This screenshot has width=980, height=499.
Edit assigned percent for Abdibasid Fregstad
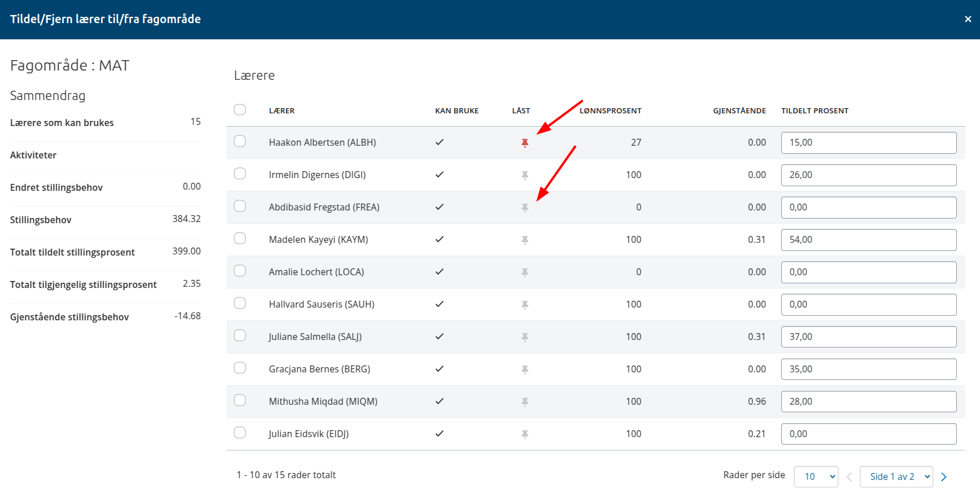click(868, 208)
